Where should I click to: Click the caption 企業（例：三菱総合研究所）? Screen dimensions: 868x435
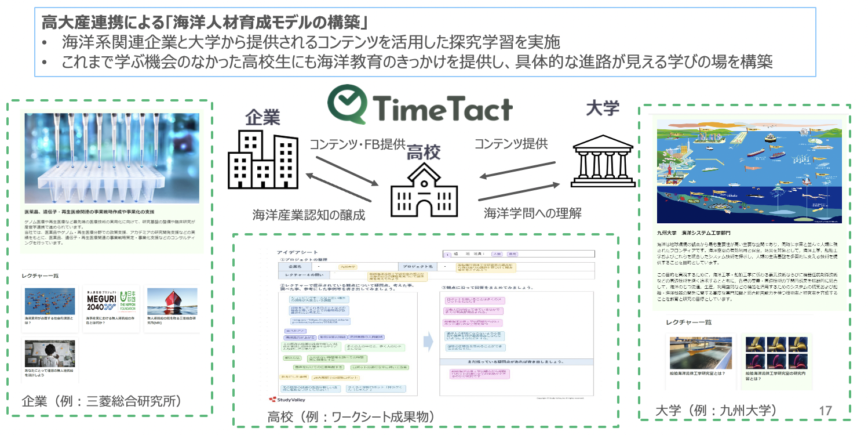point(103,402)
